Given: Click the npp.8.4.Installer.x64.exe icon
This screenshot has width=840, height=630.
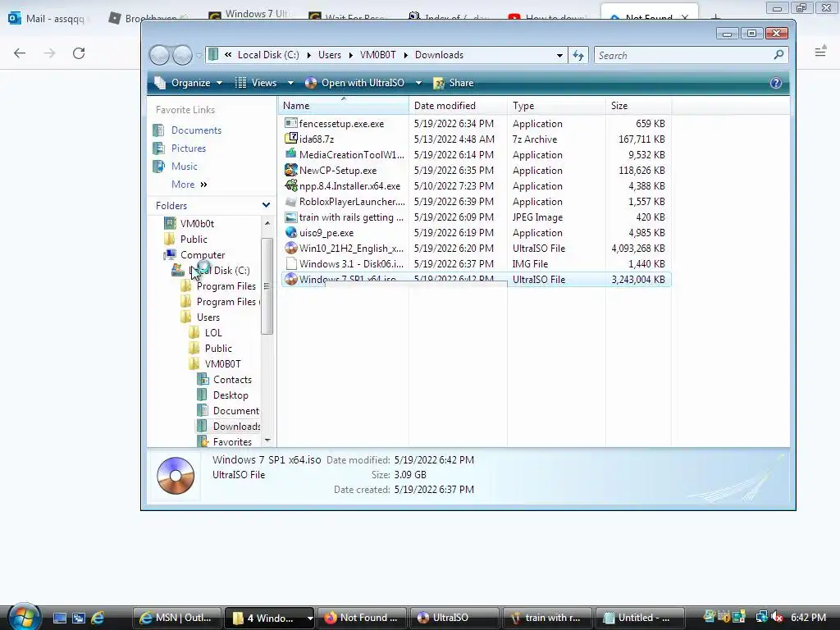Looking at the screenshot, I should 291,186.
